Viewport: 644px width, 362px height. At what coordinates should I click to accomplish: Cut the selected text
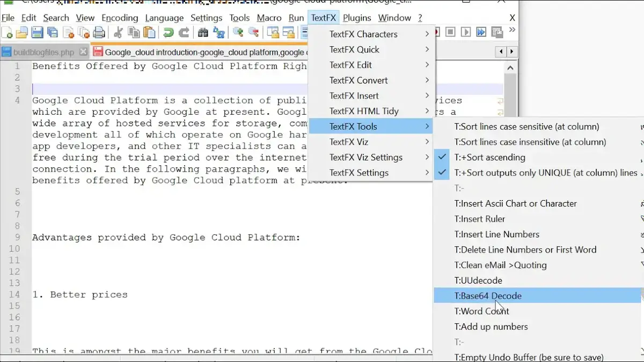pyautogui.click(x=118, y=33)
